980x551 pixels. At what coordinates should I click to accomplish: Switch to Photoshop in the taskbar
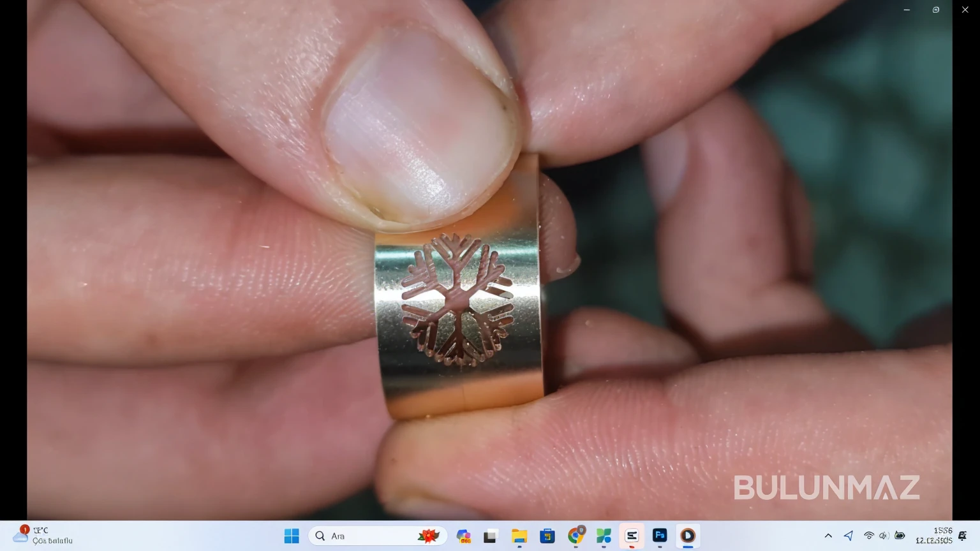pyautogui.click(x=660, y=536)
